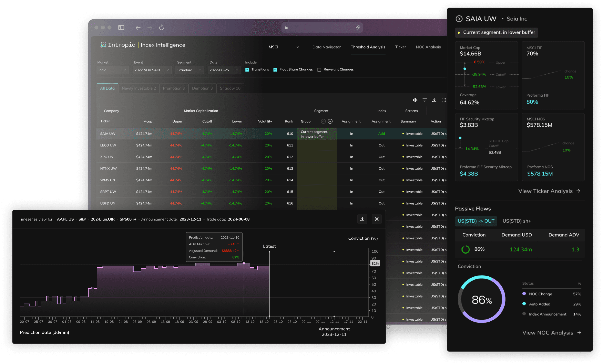
Task: Click the Announcement marker line on chart
Action: pyautogui.click(x=334, y=283)
